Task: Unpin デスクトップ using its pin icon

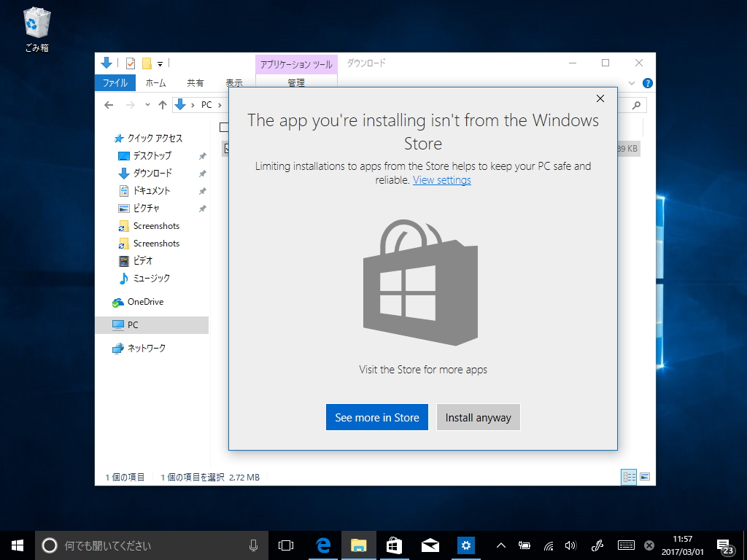Action: 203,156
